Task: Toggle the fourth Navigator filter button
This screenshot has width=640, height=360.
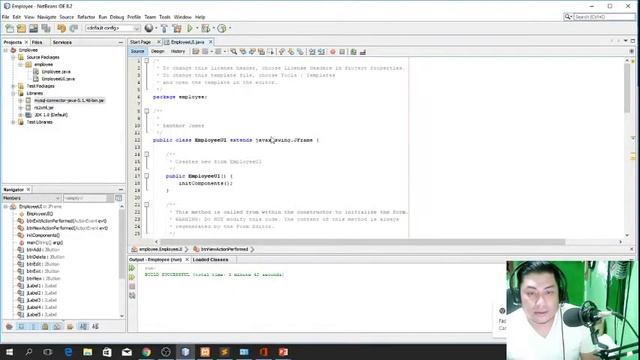Action: pos(45,326)
